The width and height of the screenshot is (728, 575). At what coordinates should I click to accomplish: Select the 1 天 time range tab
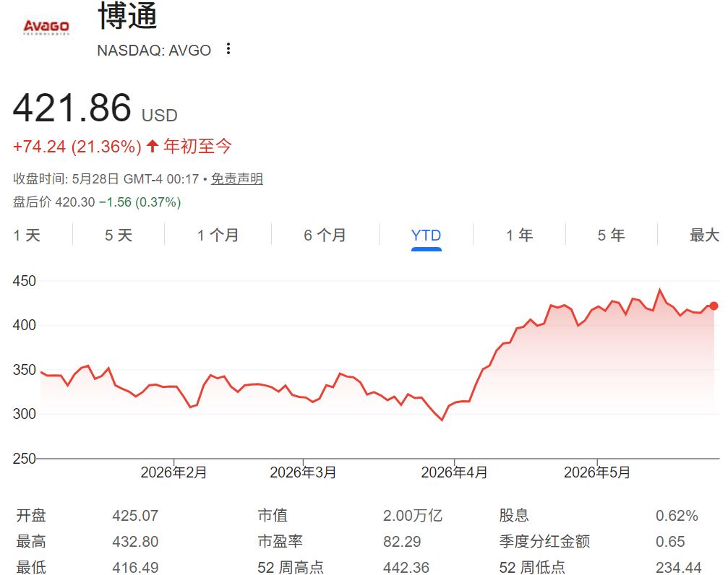point(27,235)
